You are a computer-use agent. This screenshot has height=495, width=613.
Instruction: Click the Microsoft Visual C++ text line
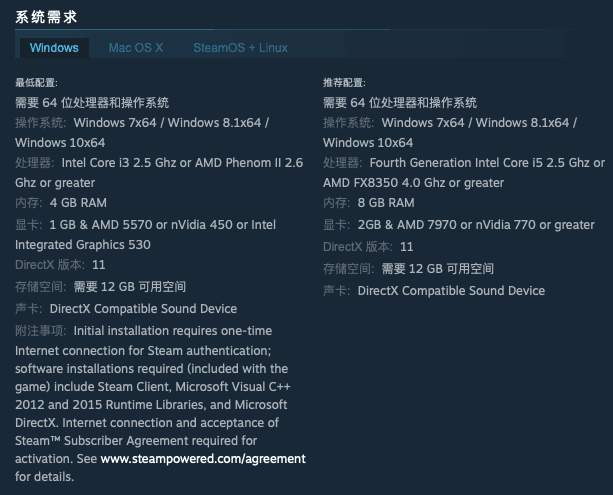[153, 387]
